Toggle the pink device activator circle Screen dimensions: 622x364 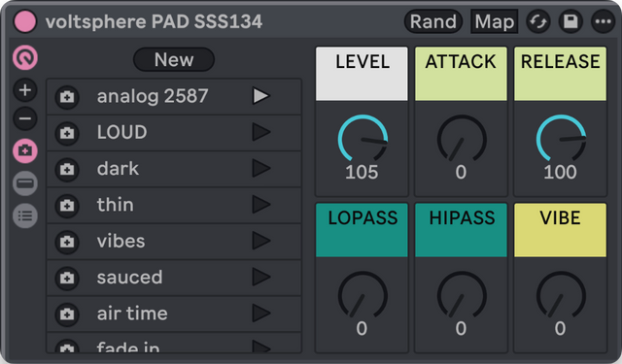pyautogui.click(x=25, y=21)
